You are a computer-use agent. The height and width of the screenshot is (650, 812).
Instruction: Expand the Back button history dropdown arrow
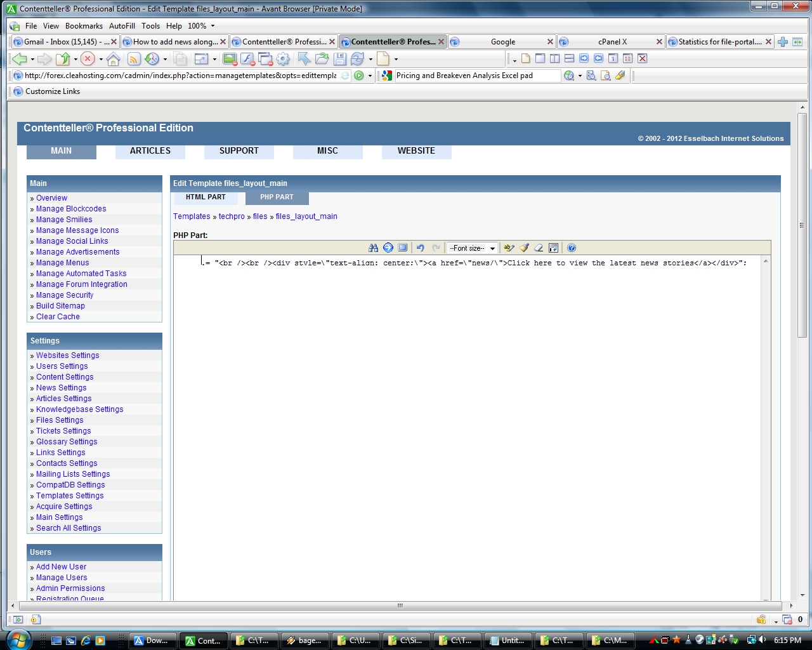click(x=32, y=59)
